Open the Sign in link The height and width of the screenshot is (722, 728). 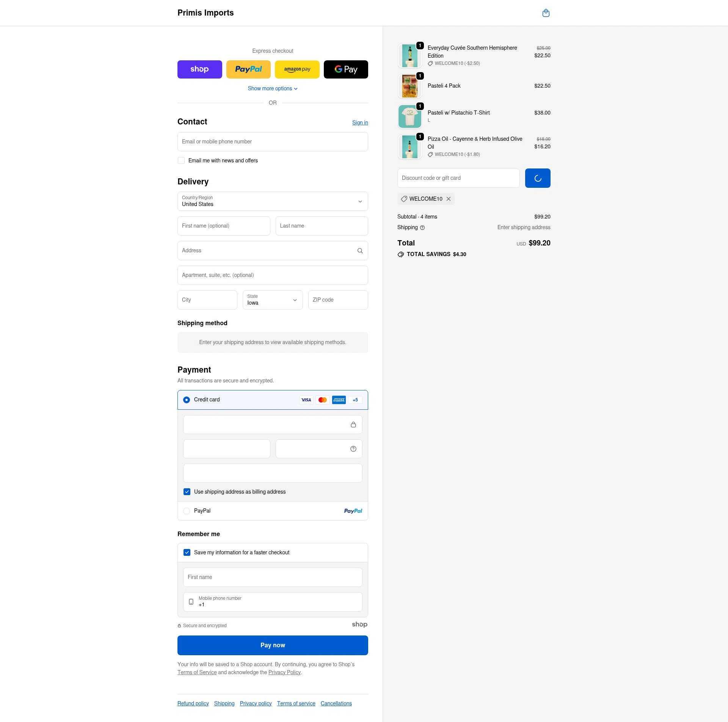[x=360, y=122]
